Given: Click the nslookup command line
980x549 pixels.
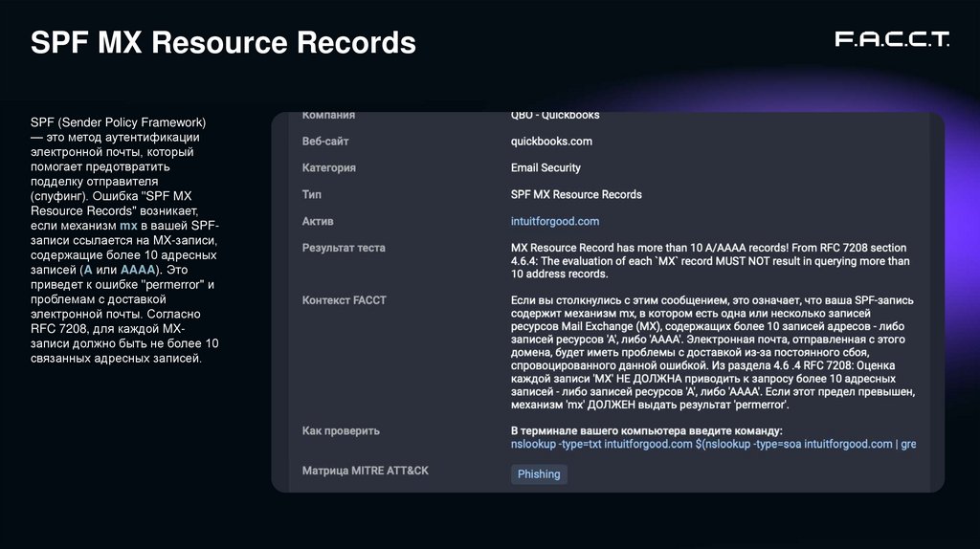Looking at the screenshot, I should click(713, 444).
